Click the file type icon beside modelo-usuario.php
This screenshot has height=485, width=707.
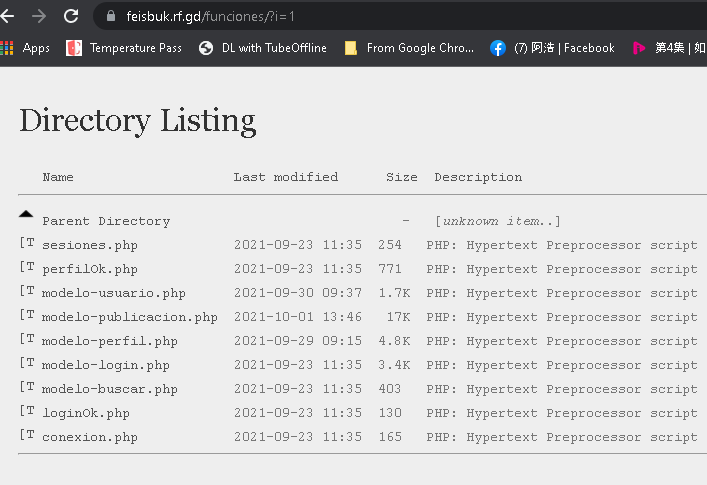[x=27, y=291]
